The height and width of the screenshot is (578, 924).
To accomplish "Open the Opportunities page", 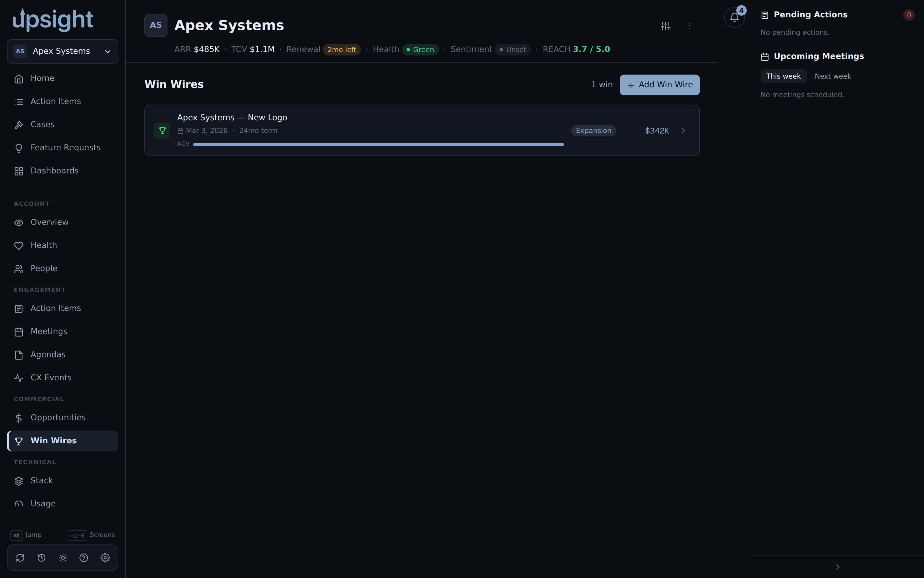I will point(63,417).
